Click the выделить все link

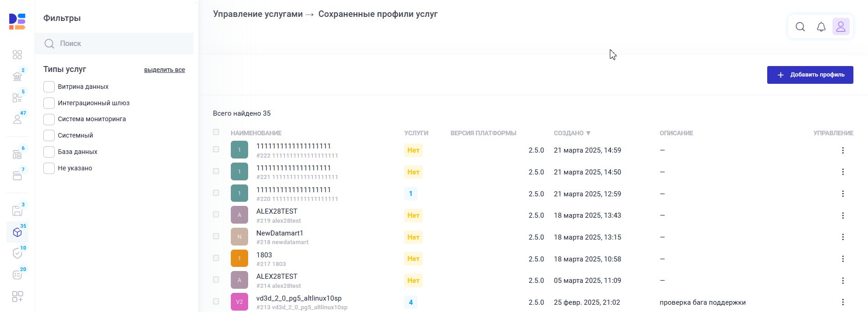164,70
